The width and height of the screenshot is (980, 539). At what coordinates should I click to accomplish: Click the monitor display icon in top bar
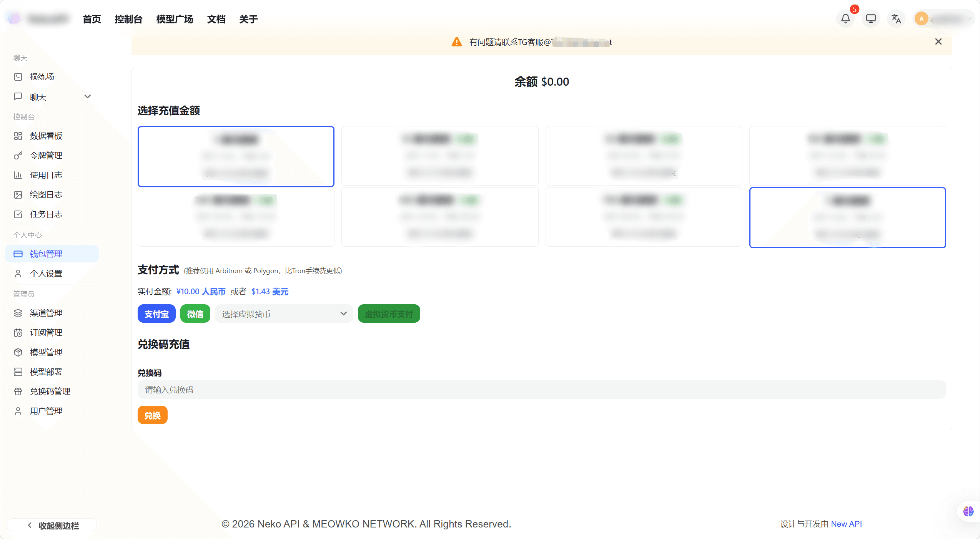[870, 18]
